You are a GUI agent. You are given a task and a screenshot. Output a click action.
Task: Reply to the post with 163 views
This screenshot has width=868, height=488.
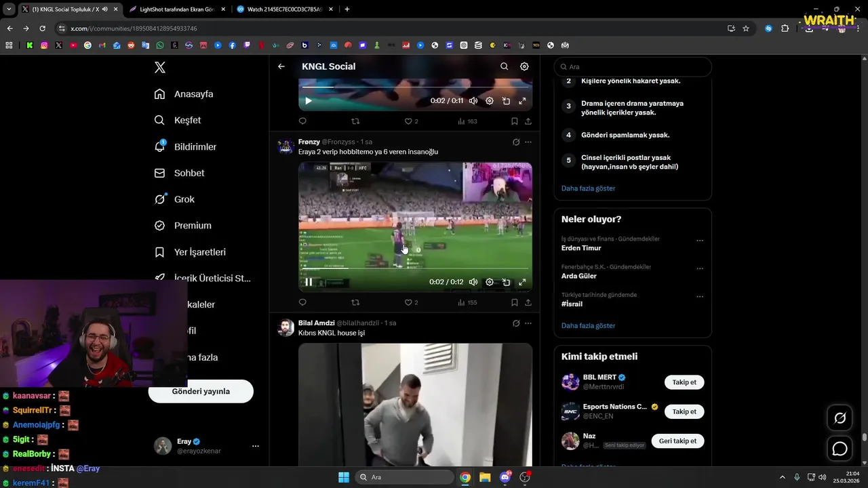(x=302, y=121)
